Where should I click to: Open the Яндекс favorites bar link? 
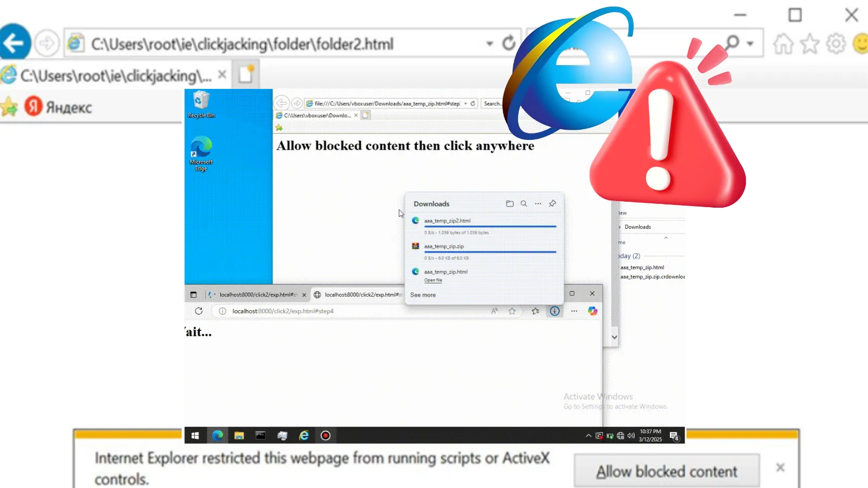[59, 107]
